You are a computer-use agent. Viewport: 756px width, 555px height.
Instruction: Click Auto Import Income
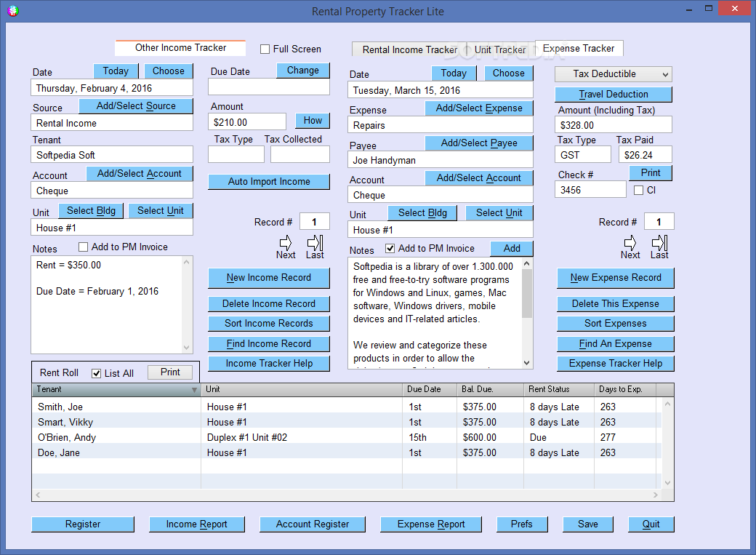click(x=269, y=181)
